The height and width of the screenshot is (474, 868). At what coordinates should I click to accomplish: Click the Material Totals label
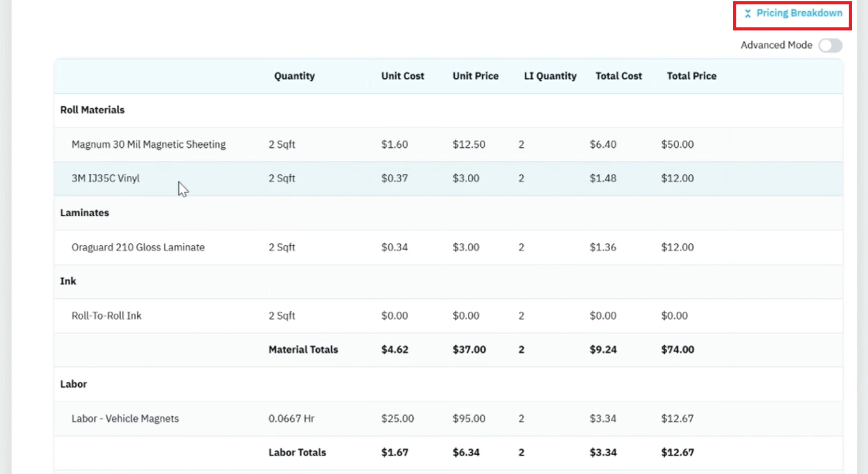tap(303, 350)
